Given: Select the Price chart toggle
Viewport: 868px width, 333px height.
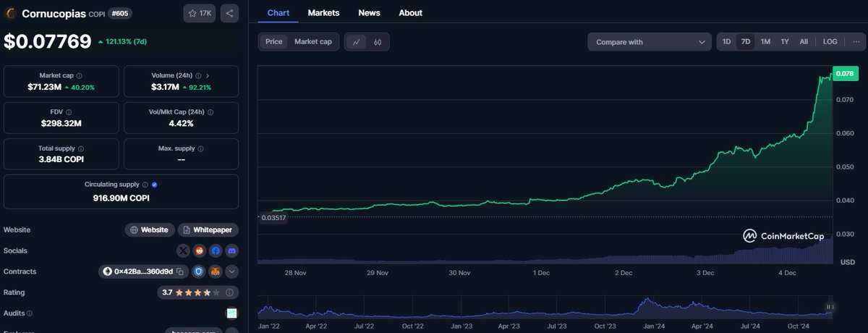Looking at the screenshot, I should (x=274, y=42).
